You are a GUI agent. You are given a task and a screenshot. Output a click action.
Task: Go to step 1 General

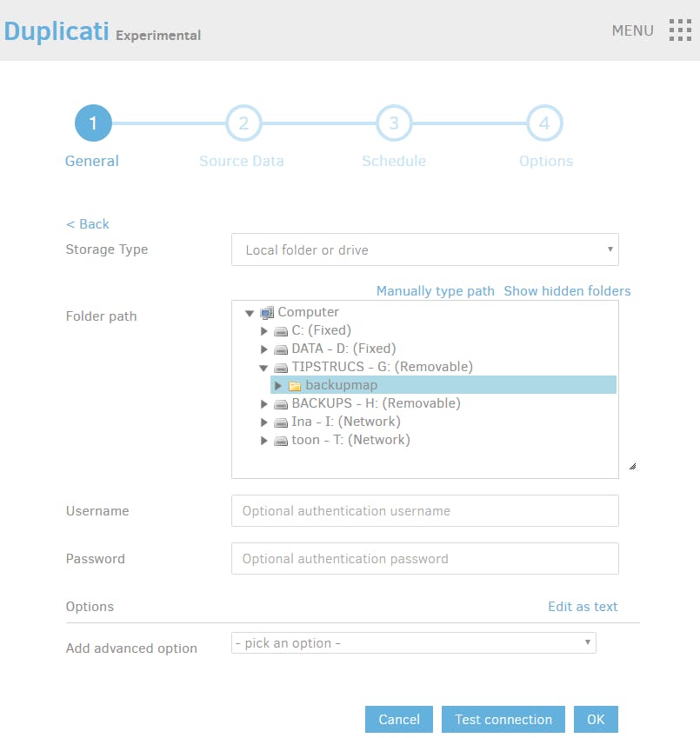(x=93, y=123)
